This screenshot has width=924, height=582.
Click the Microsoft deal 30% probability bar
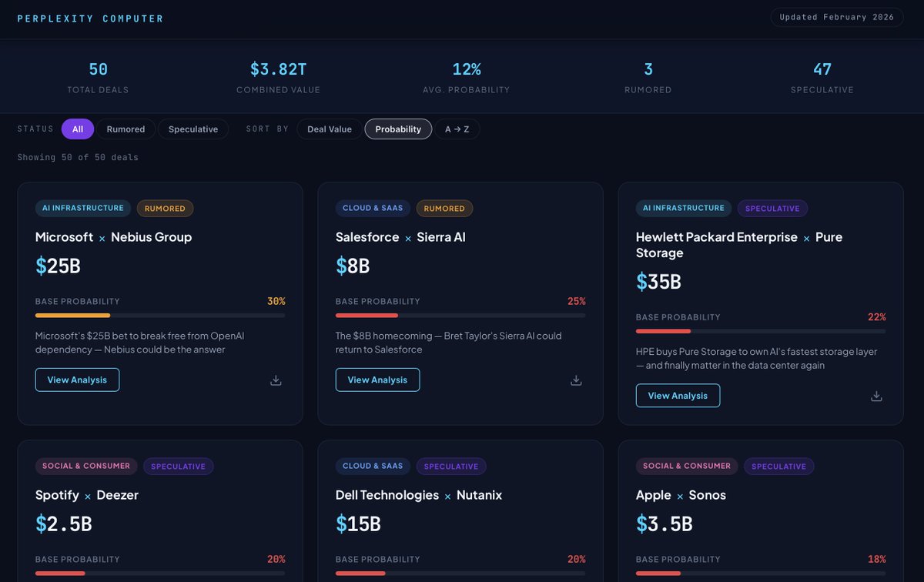160,316
